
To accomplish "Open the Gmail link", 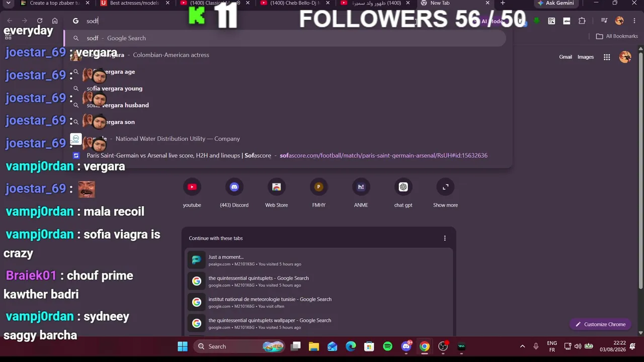I will [x=566, y=57].
